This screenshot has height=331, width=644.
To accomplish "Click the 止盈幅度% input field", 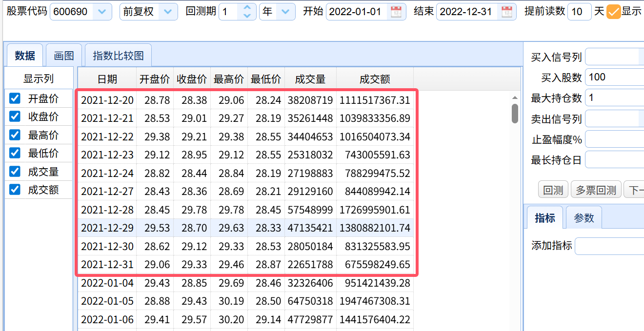I will [615, 139].
